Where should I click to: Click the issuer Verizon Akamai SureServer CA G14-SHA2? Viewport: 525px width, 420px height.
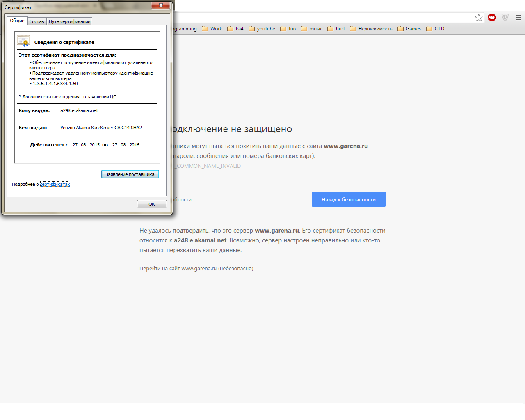pyautogui.click(x=101, y=128)
